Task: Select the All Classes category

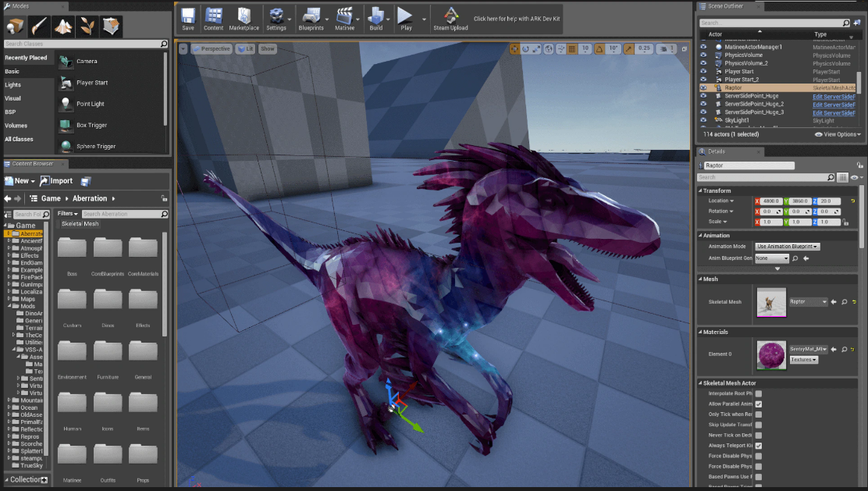Action: coord(19,140)
